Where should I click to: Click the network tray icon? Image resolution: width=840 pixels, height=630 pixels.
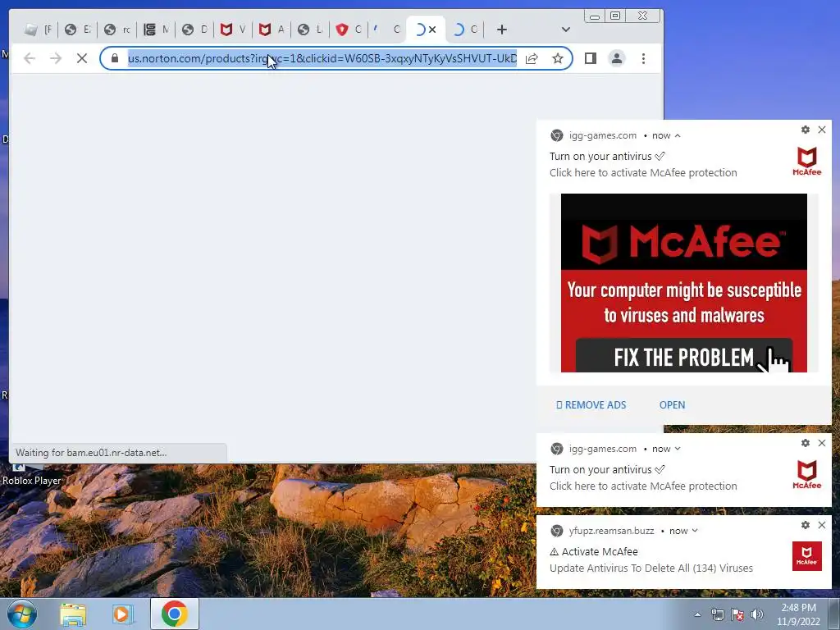[x=717, y=614]
